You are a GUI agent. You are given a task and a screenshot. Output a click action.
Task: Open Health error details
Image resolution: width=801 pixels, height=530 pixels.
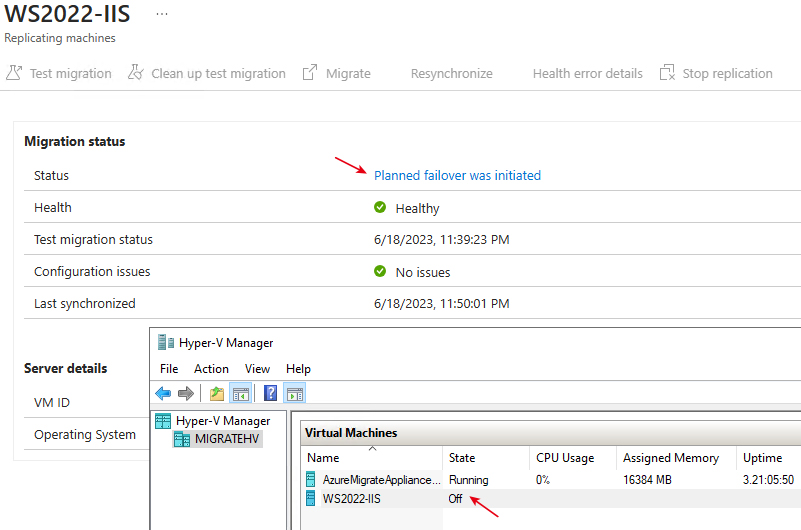587,74
